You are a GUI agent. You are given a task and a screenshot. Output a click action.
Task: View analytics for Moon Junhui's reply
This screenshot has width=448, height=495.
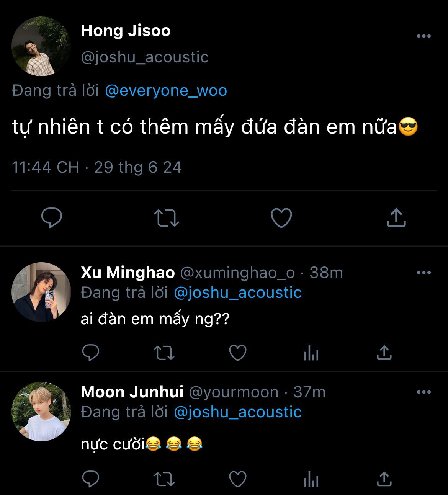pos(311,479)
